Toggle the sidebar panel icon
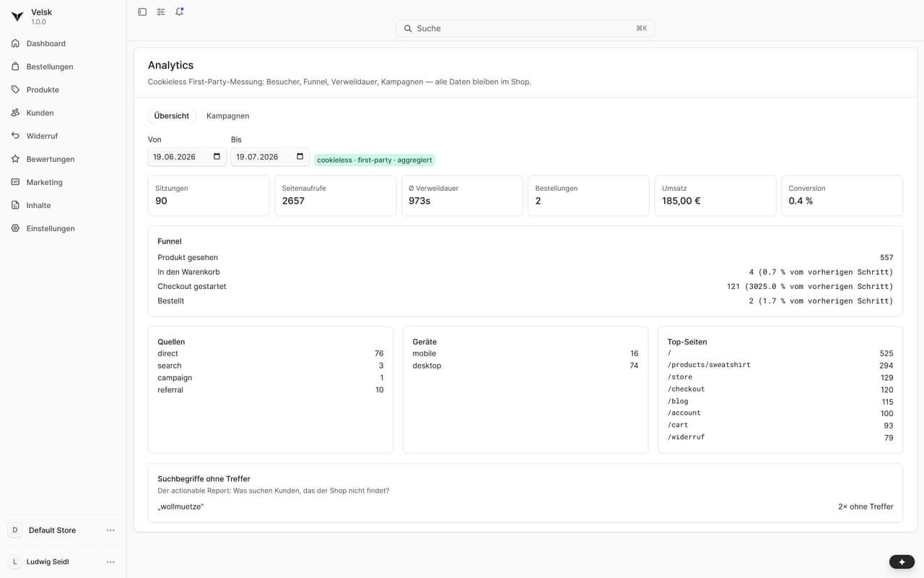The image size is (924, 578). [142, 12]
